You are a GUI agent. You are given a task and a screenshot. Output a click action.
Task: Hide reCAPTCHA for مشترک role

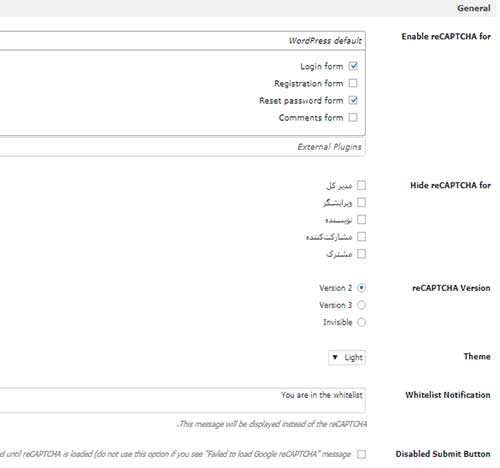(361, 254)
